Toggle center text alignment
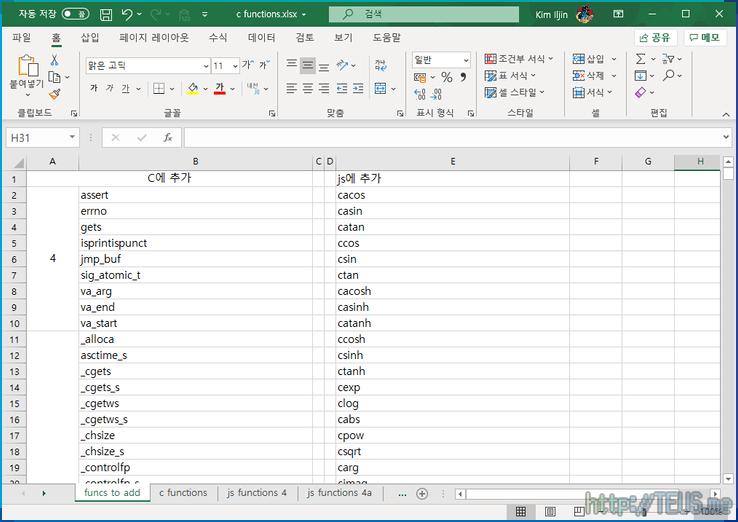Screen dimensions: 738x522 pyautogui.click(x=308, y=88)
